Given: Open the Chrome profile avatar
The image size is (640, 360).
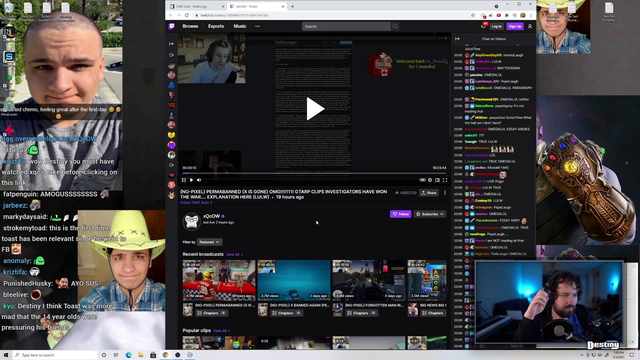Looking at the screenshot, I should tap(523, 16).
